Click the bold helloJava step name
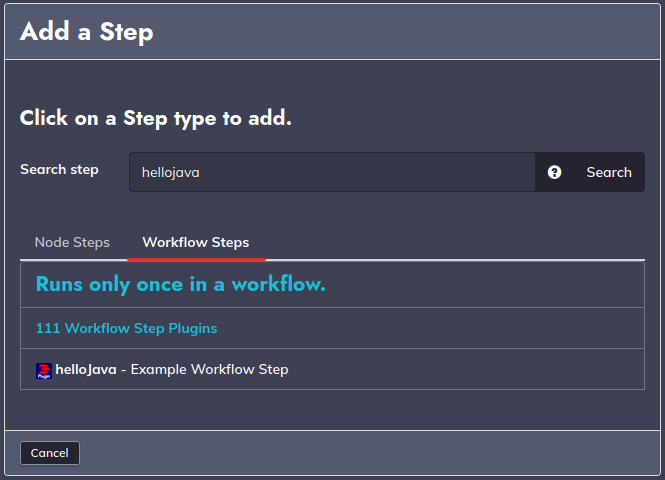Screen dimensions: 665x480 86,369
